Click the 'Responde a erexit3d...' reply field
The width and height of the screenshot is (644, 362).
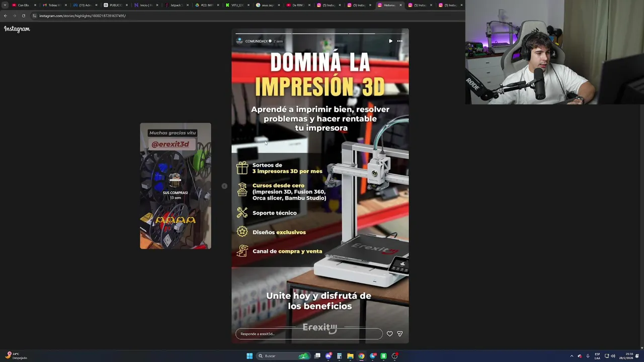[309, 334]
